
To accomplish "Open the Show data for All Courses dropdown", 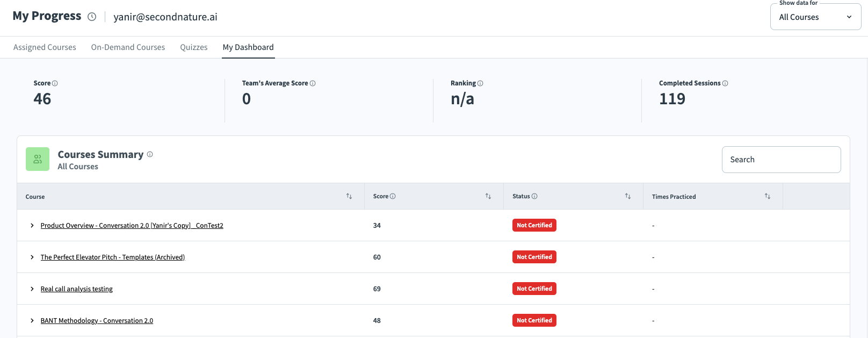I will pos(815,17).
